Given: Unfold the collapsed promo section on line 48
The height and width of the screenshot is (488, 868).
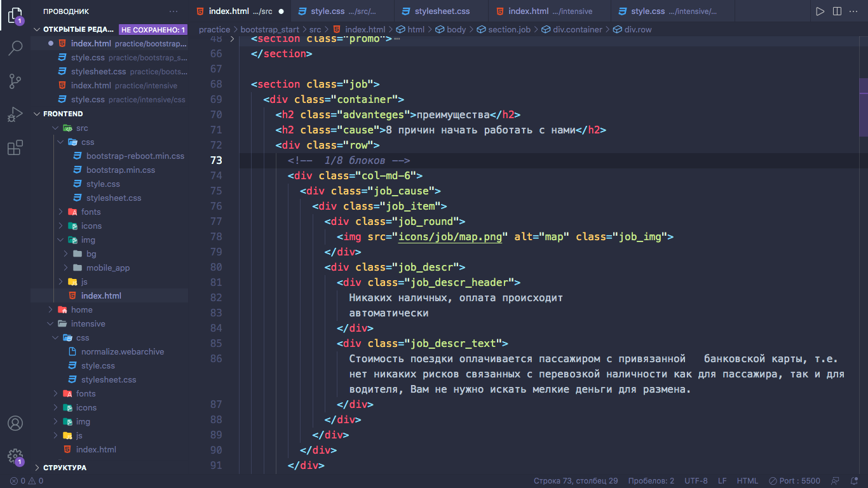Looking at the screenshot, I should pyautogui.click(x=232, y=39).
